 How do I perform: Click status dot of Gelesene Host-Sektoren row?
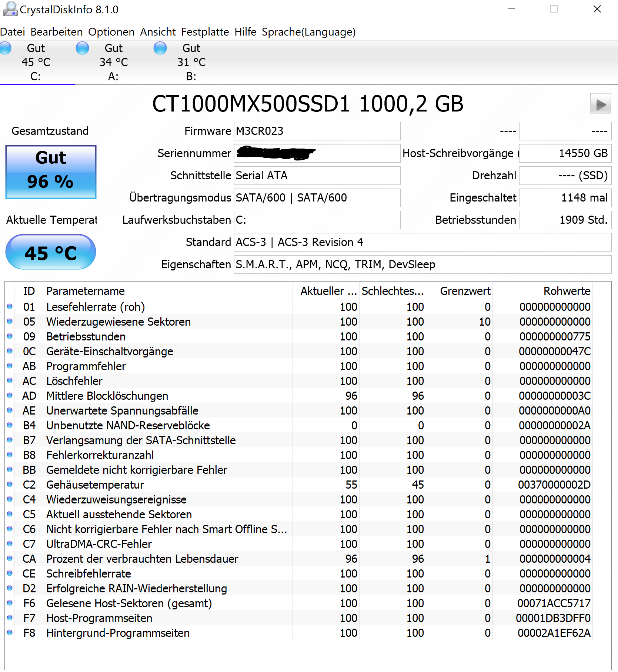10,603
